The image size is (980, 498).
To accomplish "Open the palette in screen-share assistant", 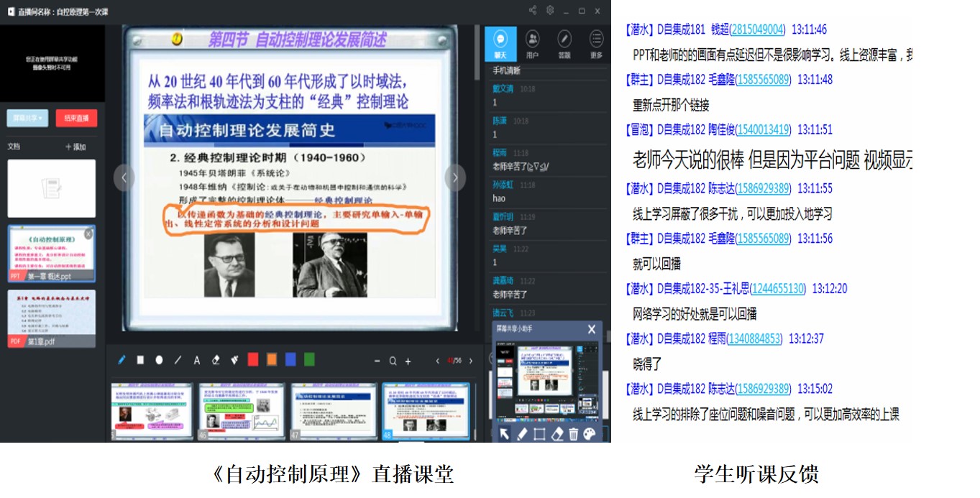I will point(590,433).
